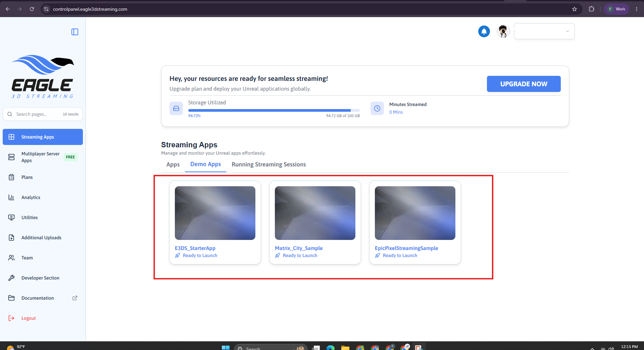
Task: Open Developer Section via the wrench icon
Action: point(11,278)
